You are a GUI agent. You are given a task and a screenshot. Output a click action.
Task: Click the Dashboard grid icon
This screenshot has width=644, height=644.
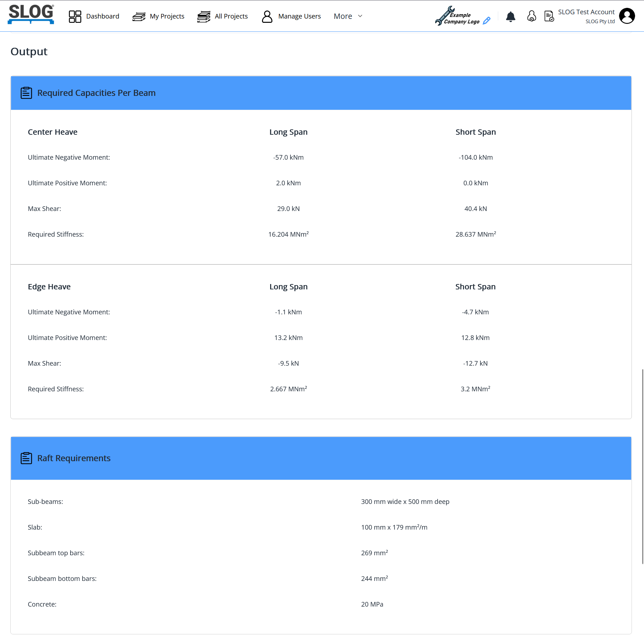[75, 16]
